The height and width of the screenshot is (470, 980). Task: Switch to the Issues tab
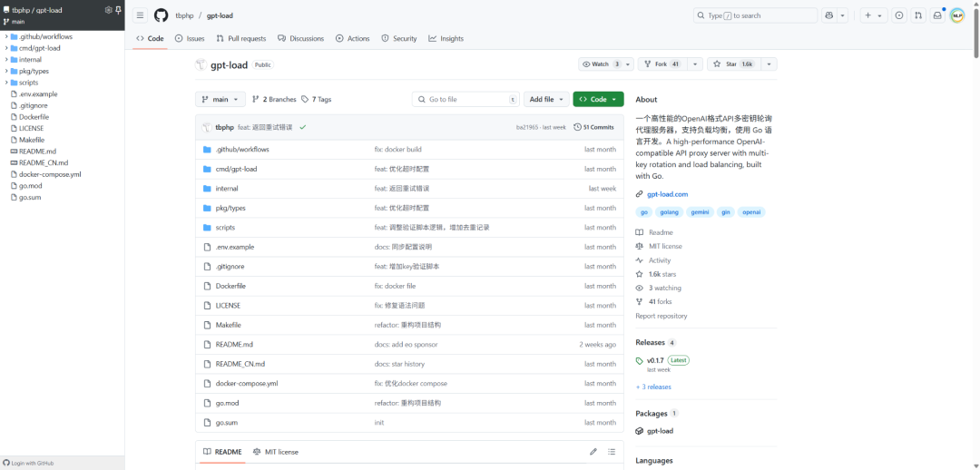point(190,39)
